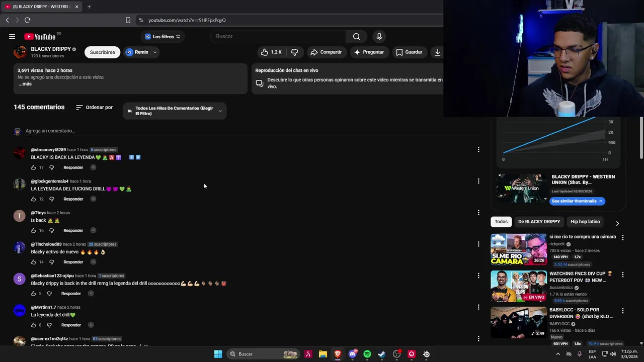Click the YouTube search field
The width and height of the screenshot is (644, 362).
278,36
